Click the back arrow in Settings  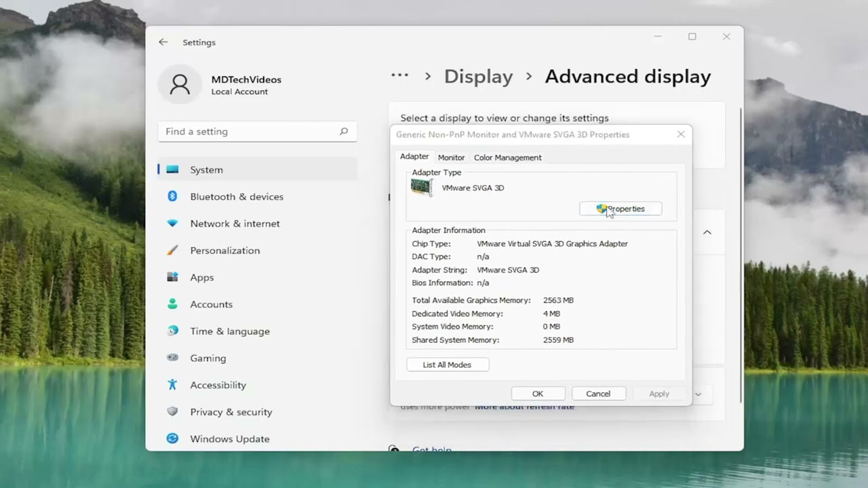pyautogui.click(x=163, y=42)
